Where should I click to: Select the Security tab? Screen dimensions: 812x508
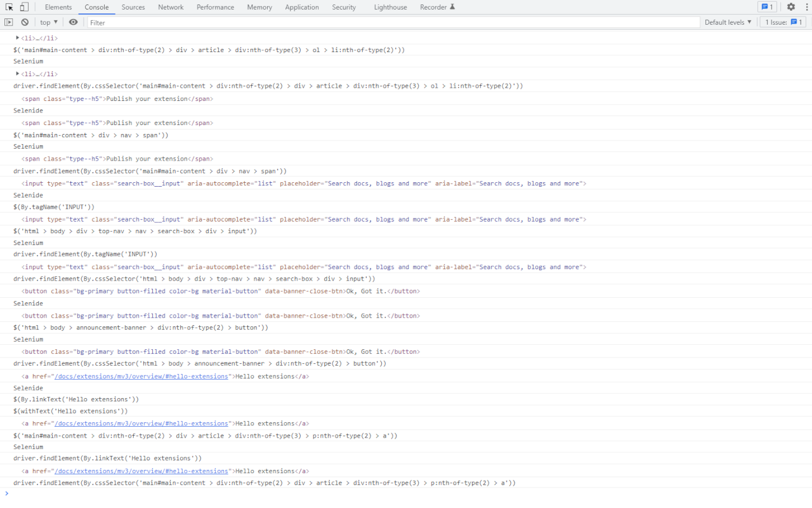(x=344, y=7)
